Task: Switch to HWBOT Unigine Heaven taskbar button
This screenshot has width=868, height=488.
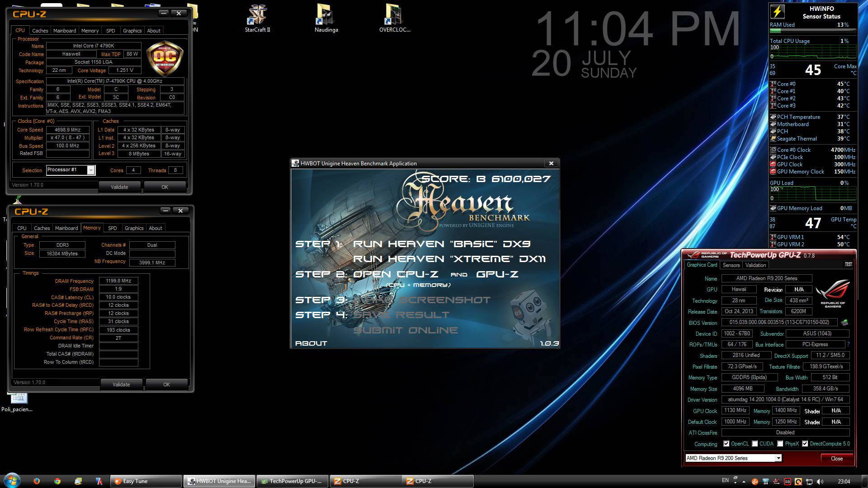Action: coord(219,481)
